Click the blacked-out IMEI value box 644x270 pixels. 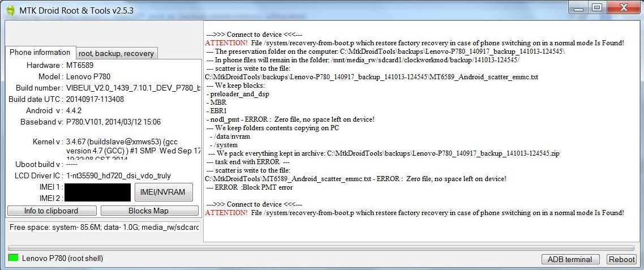click(x=97, y=192)
